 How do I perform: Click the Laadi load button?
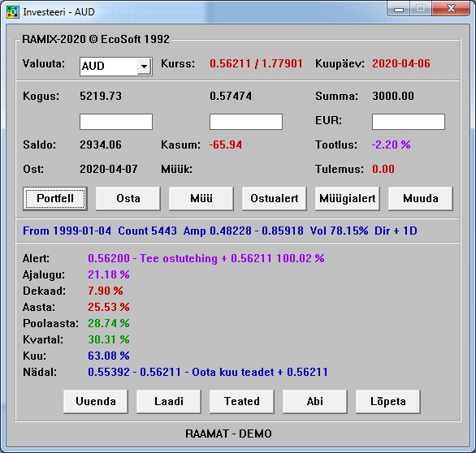169,402
